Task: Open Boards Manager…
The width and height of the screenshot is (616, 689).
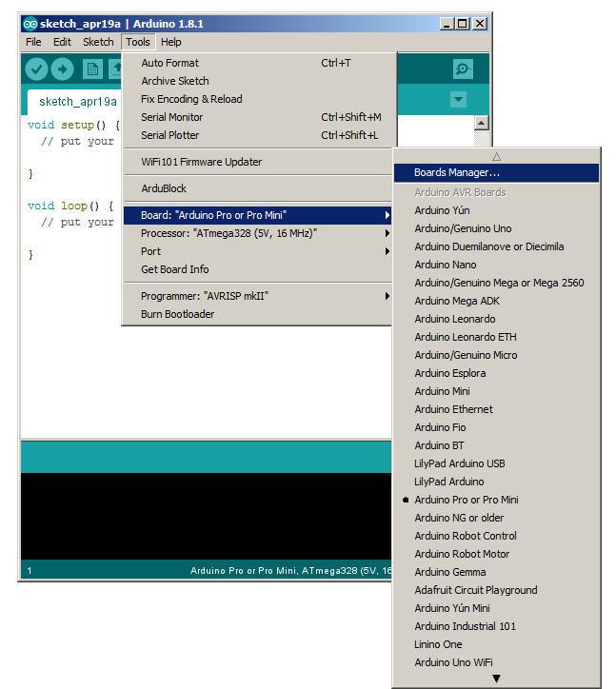Action: click(x=496, y=172)
